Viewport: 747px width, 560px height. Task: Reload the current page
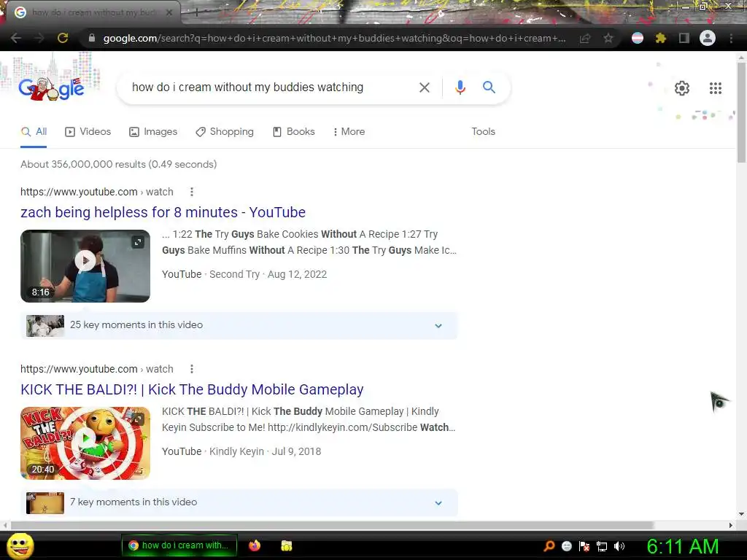tap(63, 38)
